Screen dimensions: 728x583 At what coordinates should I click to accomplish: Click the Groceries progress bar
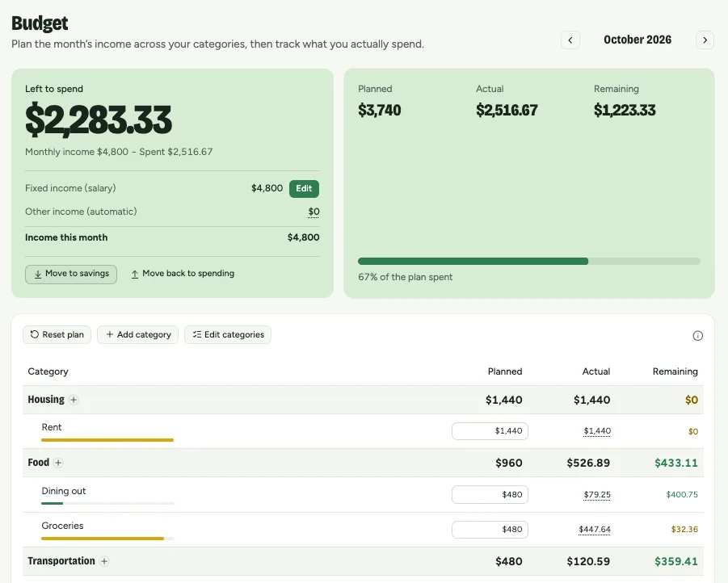(107, 539)
